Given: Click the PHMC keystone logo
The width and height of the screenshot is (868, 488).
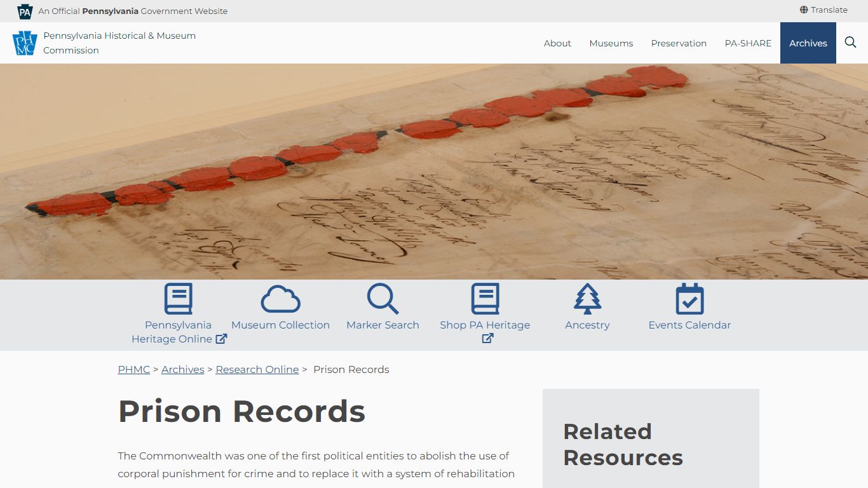Looking at the screenshot, I should [25, 43].
